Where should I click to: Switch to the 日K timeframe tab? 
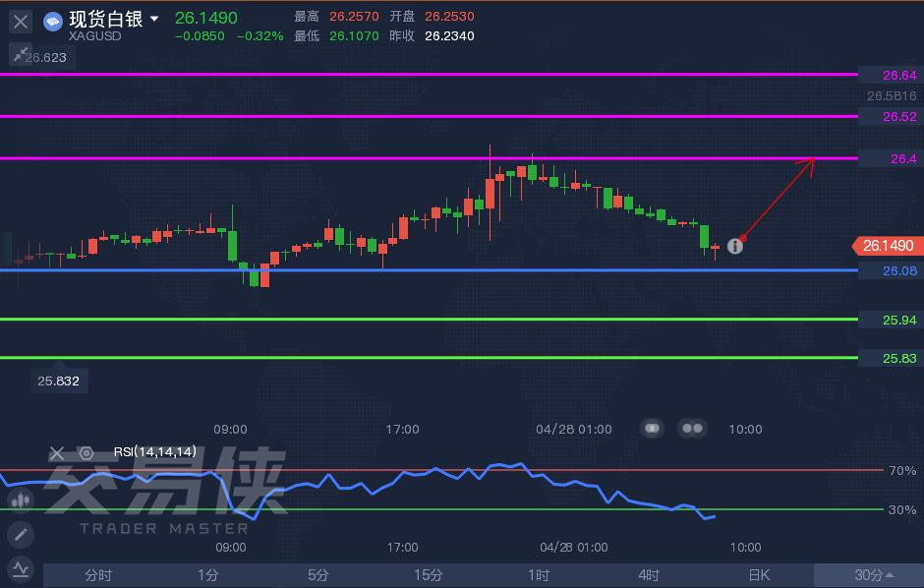point(759,575)
